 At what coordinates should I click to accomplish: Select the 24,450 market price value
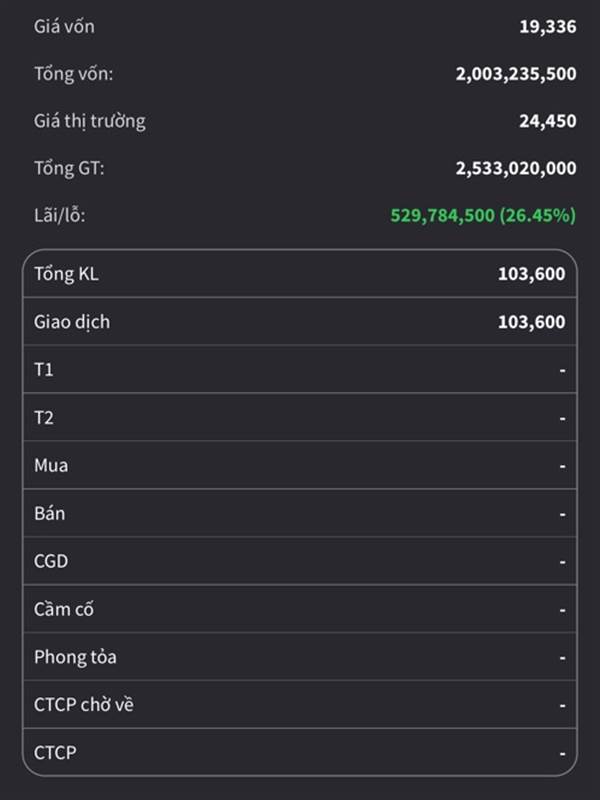(x=547, y=121)
